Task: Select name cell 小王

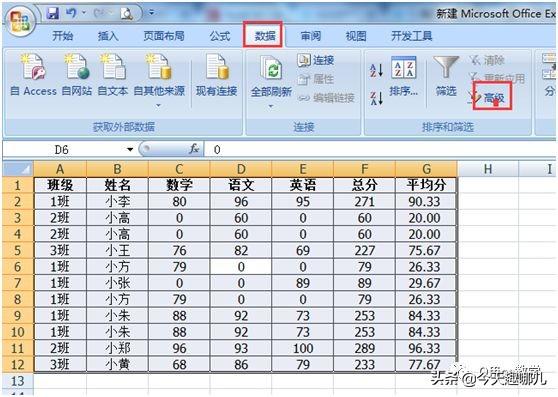Action: pos(117,250)
